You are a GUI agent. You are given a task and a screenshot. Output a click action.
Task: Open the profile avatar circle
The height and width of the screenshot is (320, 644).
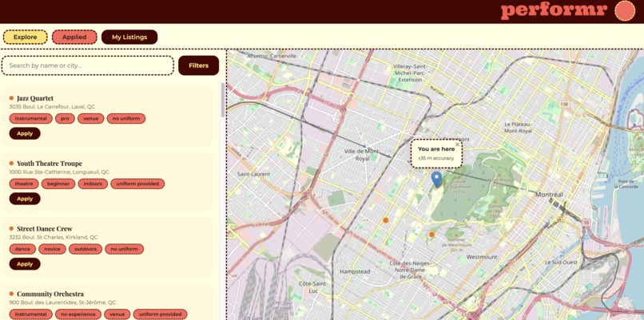pos(625,10)
